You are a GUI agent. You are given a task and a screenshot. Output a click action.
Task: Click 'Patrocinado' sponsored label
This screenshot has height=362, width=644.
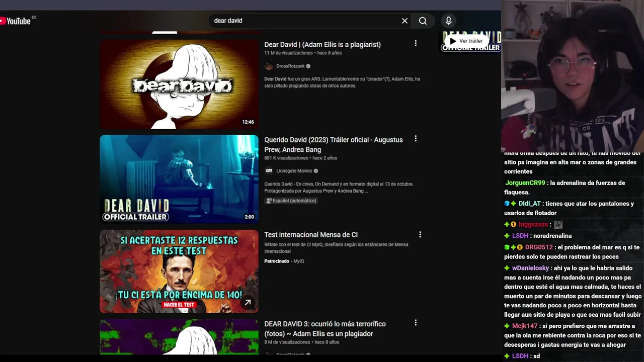click(x=277, y=261)
